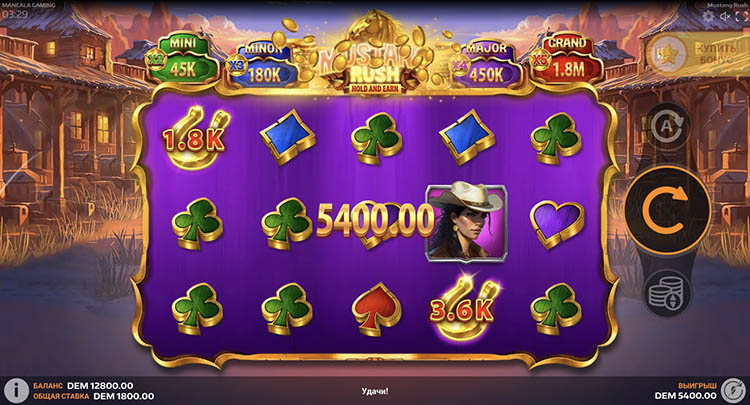This screenshot has height=405, width=750.
Task: Click the 1.8K golden horseshoe symbol
Action: (x=194, y=138)
